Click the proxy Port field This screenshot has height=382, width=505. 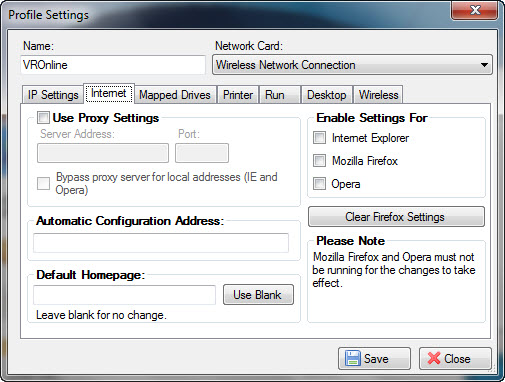pyautogui.click(x=202, y=153)
